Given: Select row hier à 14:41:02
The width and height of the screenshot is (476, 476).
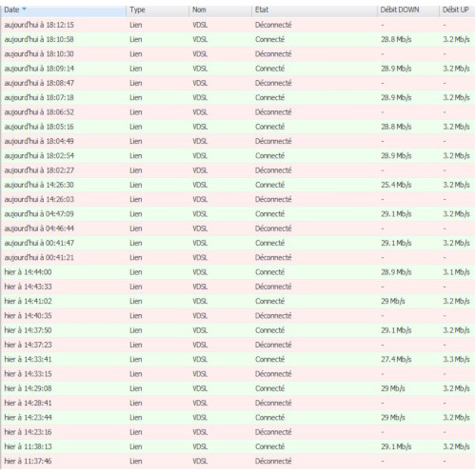Looking at the screenshot, I should 238,301.
